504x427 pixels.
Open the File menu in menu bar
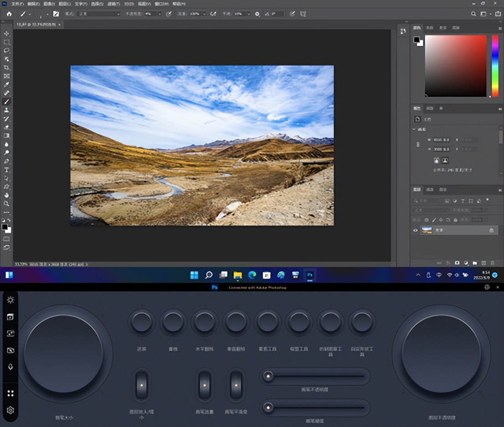(x=18, y=3)
